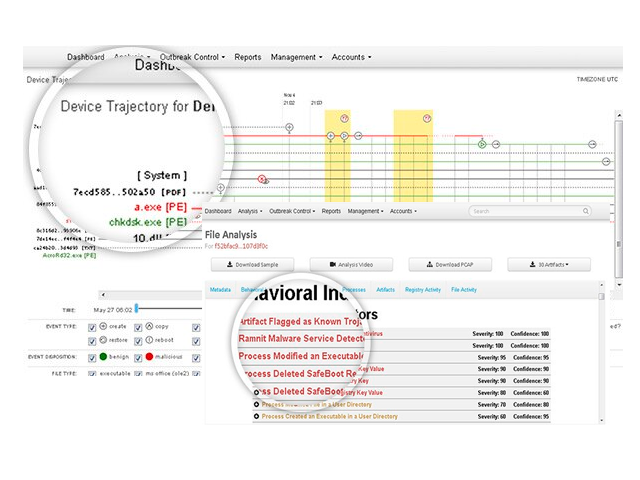Click the copy event type icon
The image size is (640, 480).
[x=149, y=327]
